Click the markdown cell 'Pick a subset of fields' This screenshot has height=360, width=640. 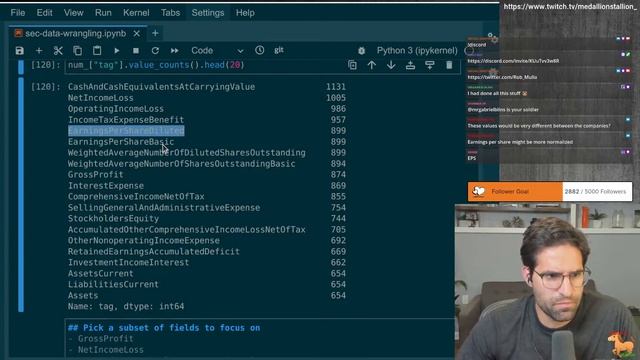click(x=260, y=339)
